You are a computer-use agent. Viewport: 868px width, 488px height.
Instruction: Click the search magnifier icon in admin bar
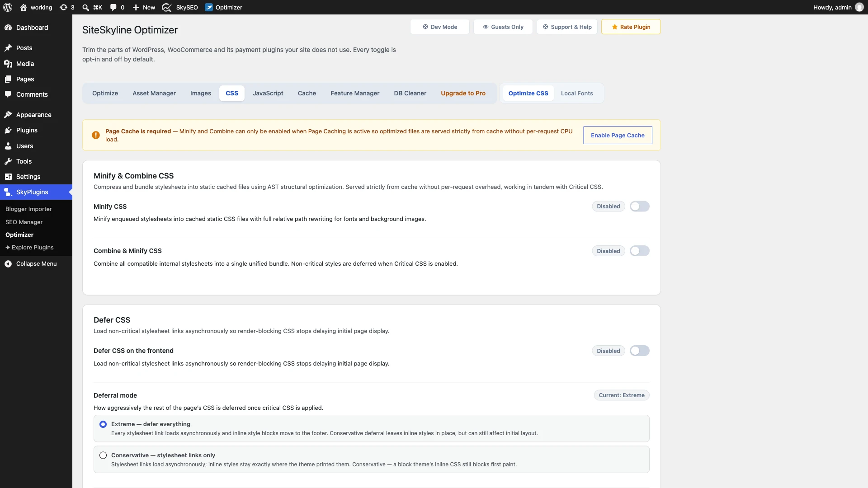[85, 7]
